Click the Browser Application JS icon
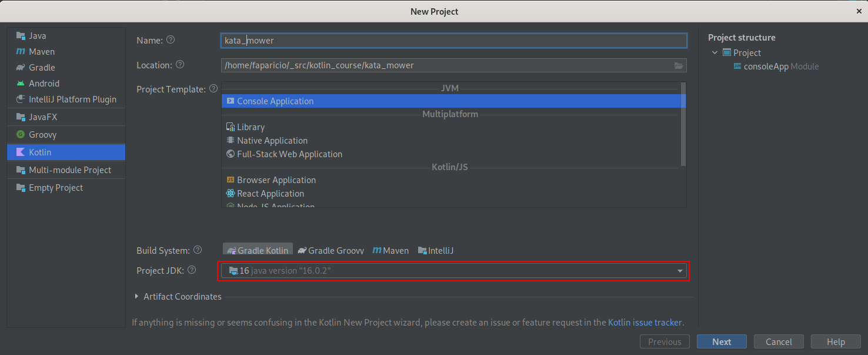Screen dimensions: 868x355 click(x=231, y=180)
